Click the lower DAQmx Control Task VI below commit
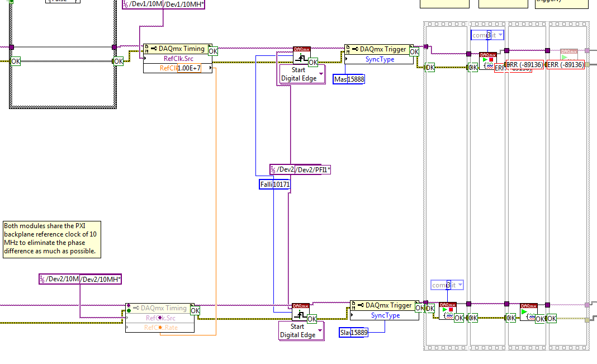Screen dimensions: 597x364 [447, 311]
